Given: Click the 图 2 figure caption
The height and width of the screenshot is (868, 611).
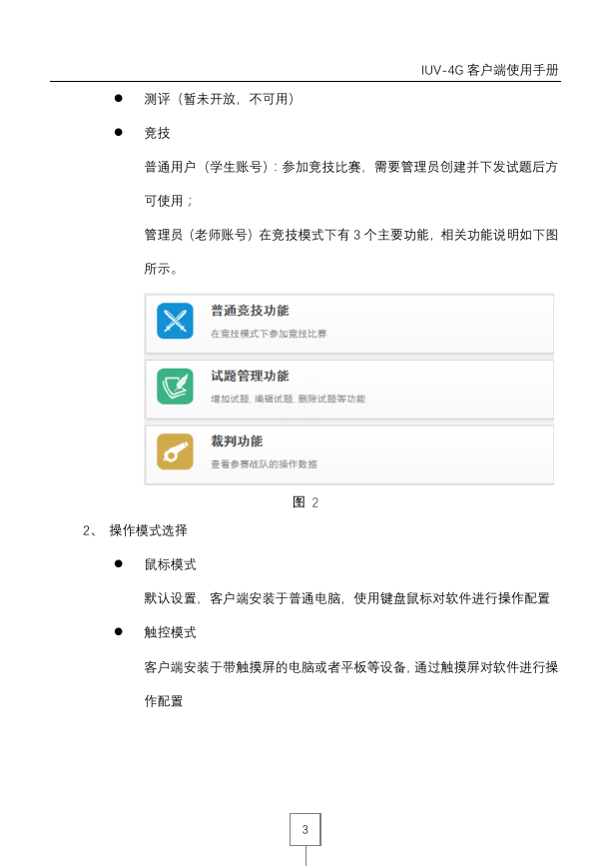Looking at the screenshot, I should coord(305,502).
